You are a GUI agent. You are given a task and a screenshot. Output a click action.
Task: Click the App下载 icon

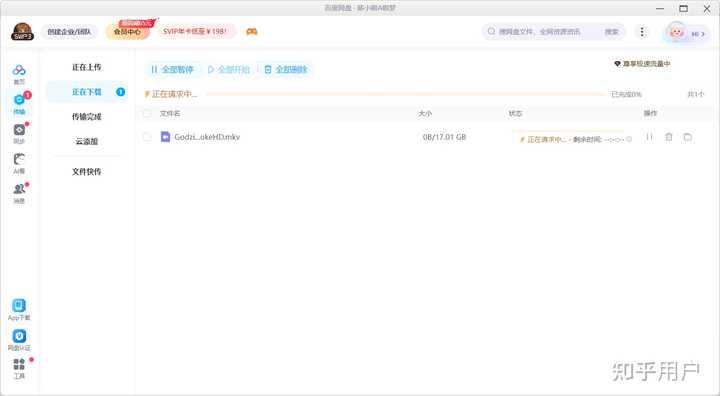point(19,305)
